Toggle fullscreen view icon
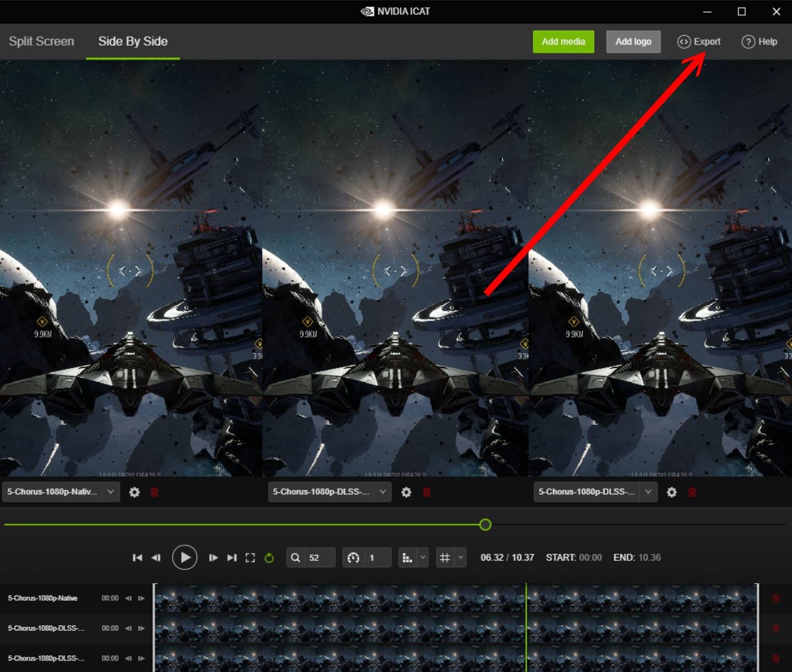Image resolution: width=792 pixels, height=672 pixels. [250, 558]
